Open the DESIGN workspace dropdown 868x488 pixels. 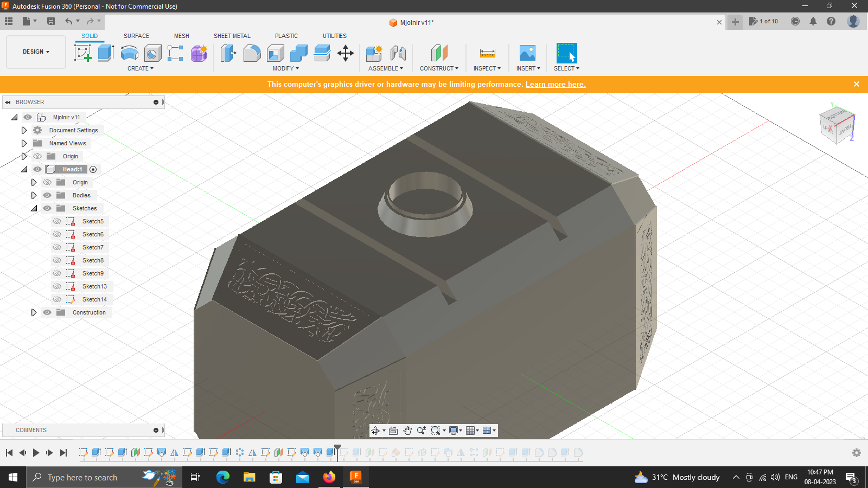point(36,52)
